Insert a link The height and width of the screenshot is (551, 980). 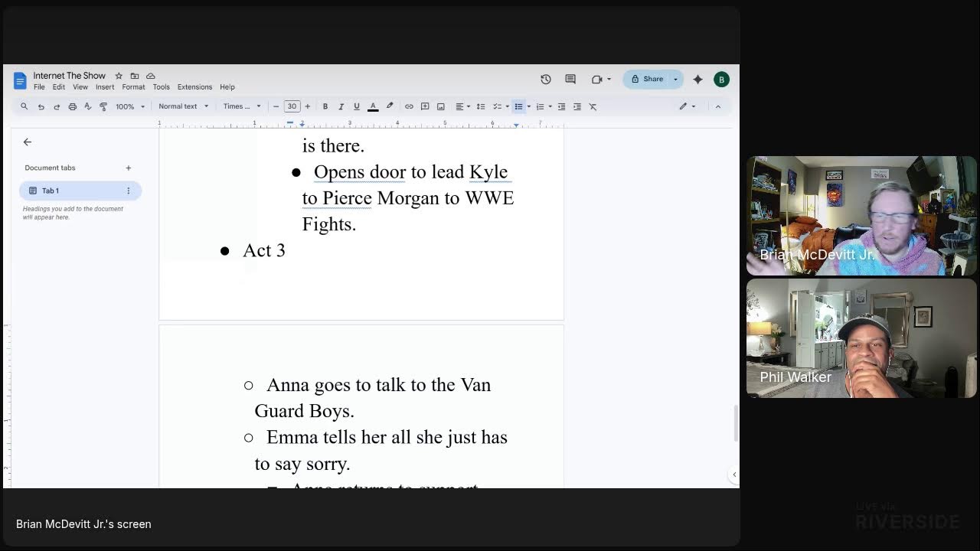(x=409, y=106)
